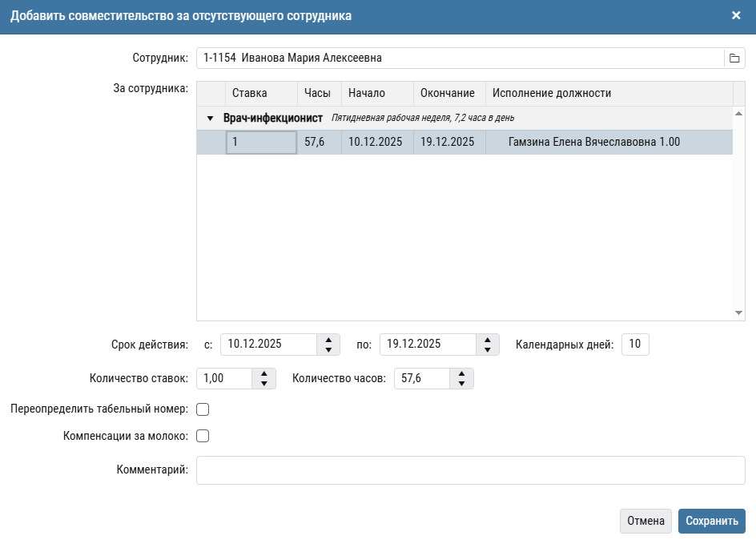Collapse the Врач-инфекционист group

click(211, 119)
